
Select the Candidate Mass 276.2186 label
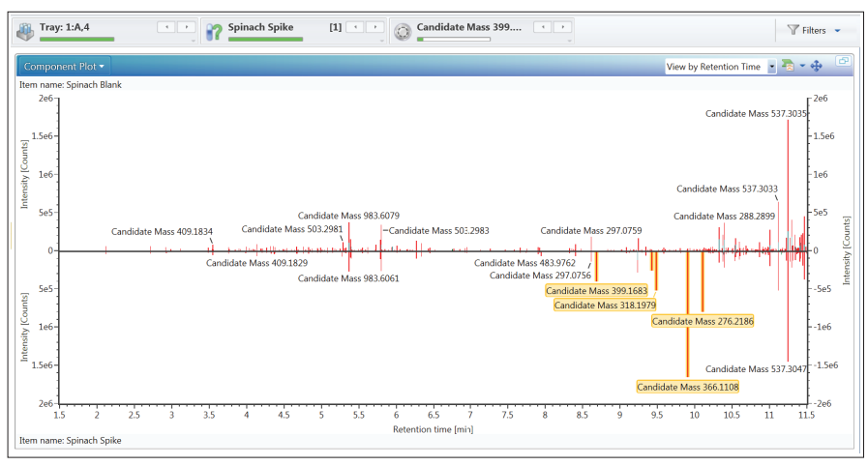pos(703,321)
